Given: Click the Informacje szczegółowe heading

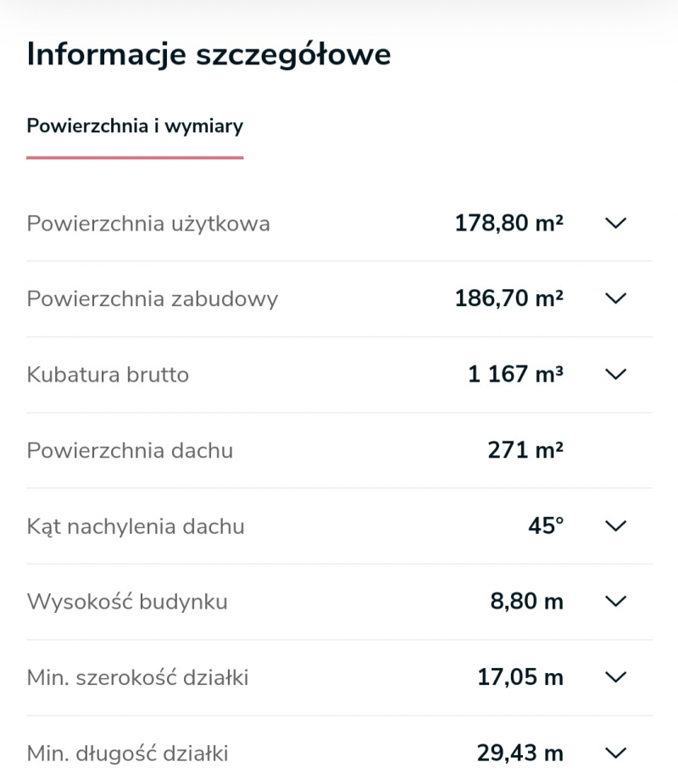Looking at the screenshot, I should pos(209,54).
